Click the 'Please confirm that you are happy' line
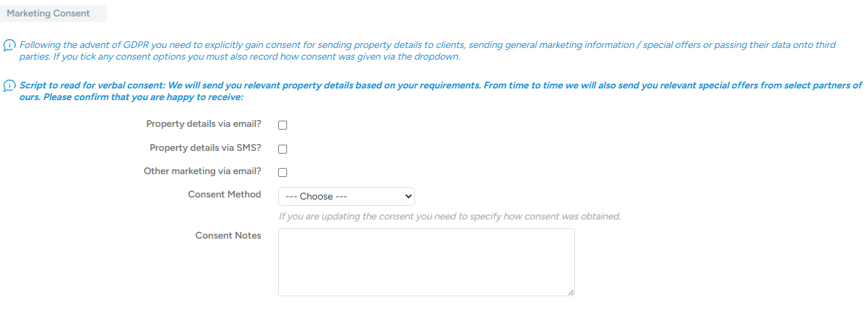868x312 pixels. (x=131, y=98)
